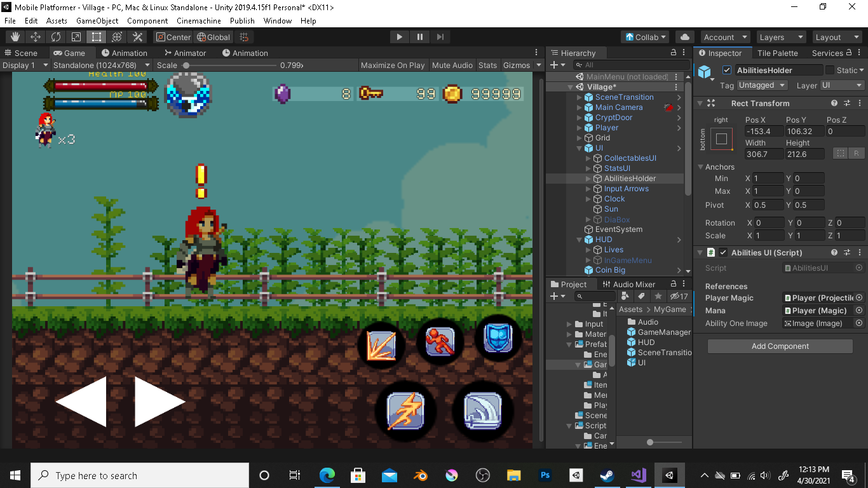
Task: Click the favorites star icon in Project
Action: (x=658, y=296)
